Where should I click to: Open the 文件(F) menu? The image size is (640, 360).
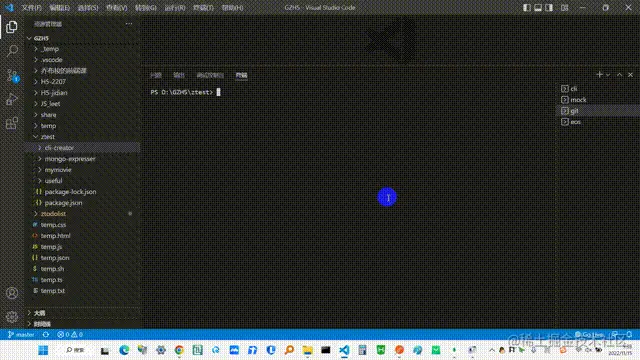[x=31, y=8]
